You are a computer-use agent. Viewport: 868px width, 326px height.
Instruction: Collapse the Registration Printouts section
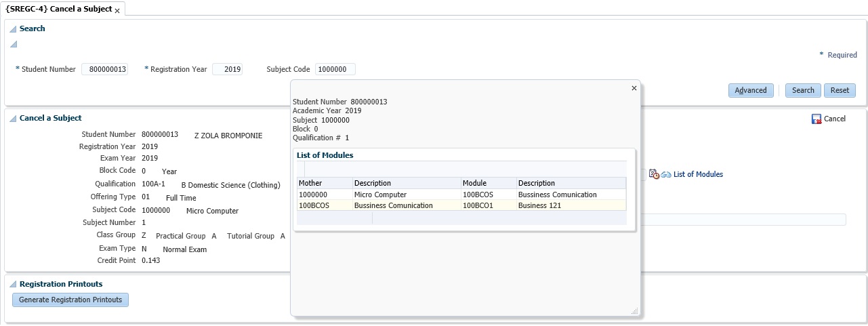tap(13, 285)
